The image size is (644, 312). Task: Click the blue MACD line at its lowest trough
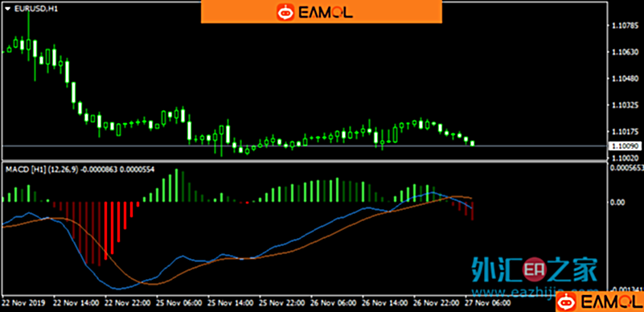pos(119,289)
